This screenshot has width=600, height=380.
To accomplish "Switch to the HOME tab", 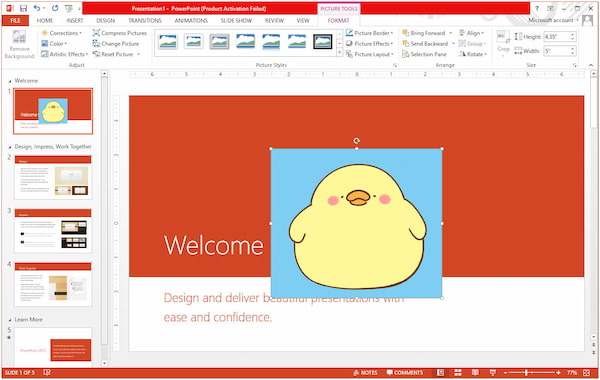I will [45, 21].
